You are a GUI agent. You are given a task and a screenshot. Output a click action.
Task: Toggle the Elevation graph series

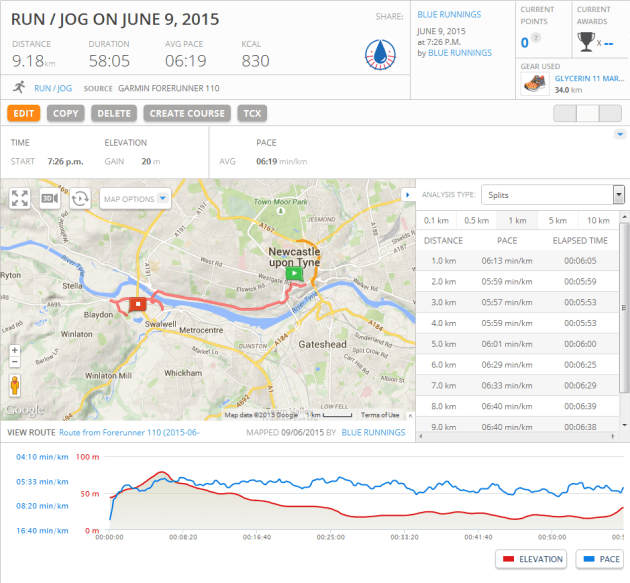click(530, 559)
